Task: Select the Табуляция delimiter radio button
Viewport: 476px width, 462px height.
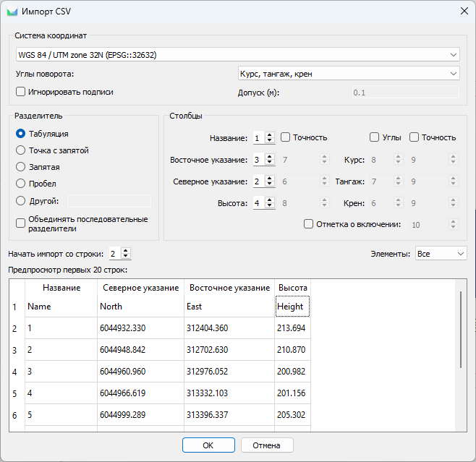Action: pyautogui.click(x=20, y=134)
